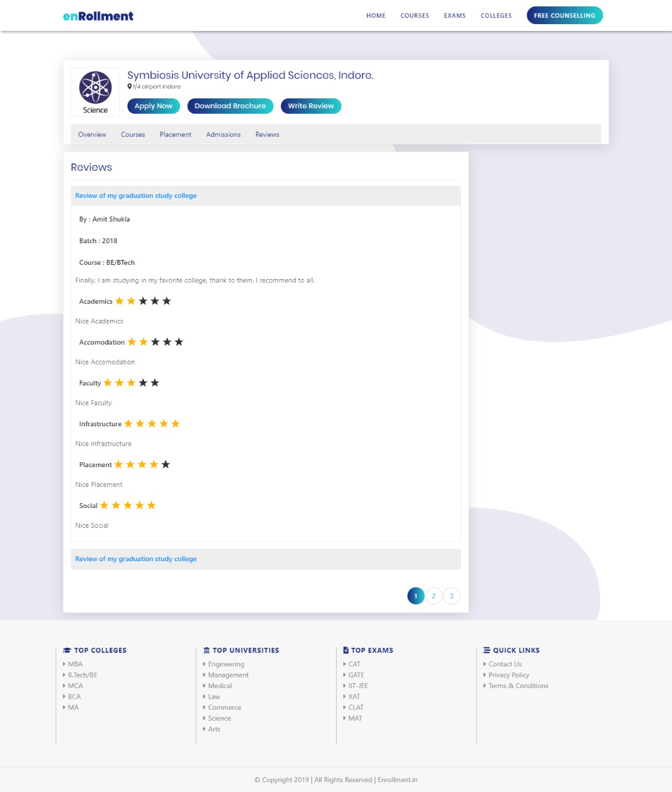
Task: Click the Apply Now button
Action: coord(153,106)
